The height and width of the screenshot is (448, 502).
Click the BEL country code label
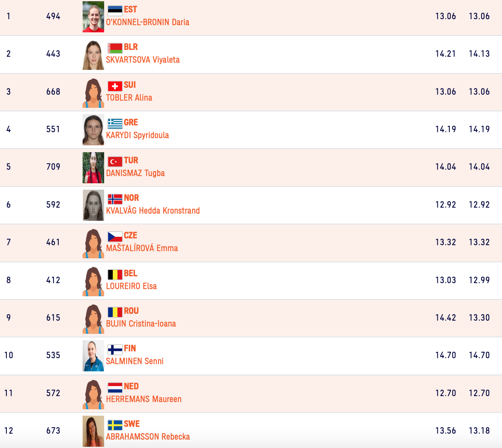pos(130,274)
